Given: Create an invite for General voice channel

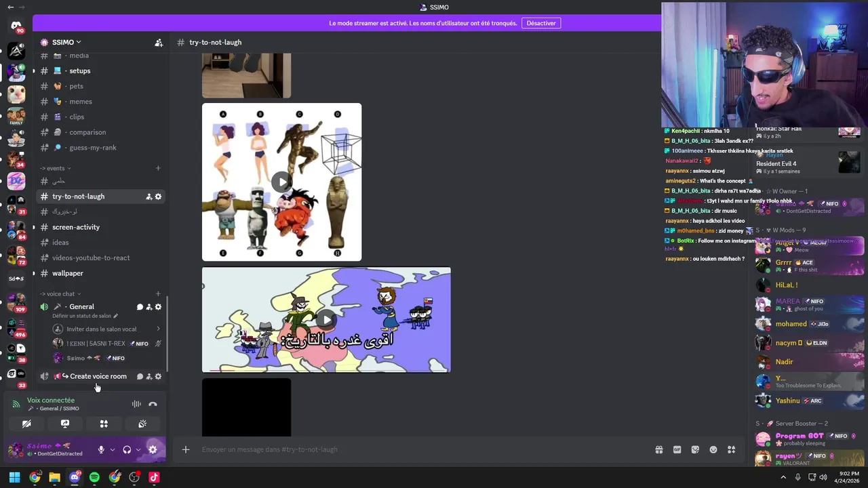Looking at the screenshot, I should (149, 307).
